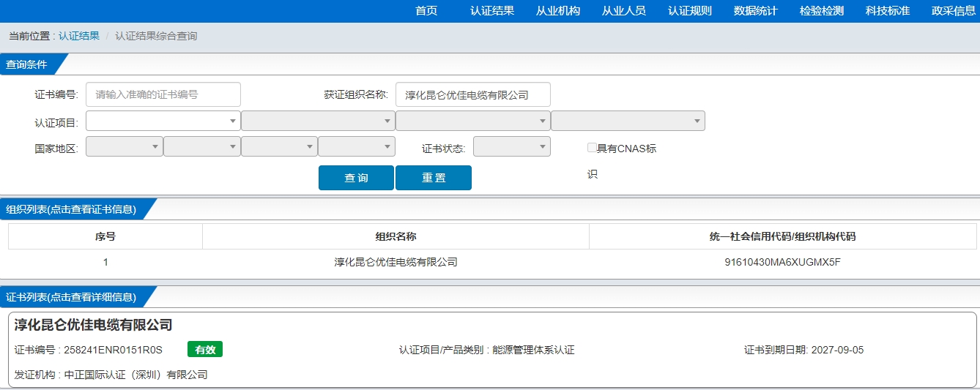Click the 查询 button

tap(356, 178)
